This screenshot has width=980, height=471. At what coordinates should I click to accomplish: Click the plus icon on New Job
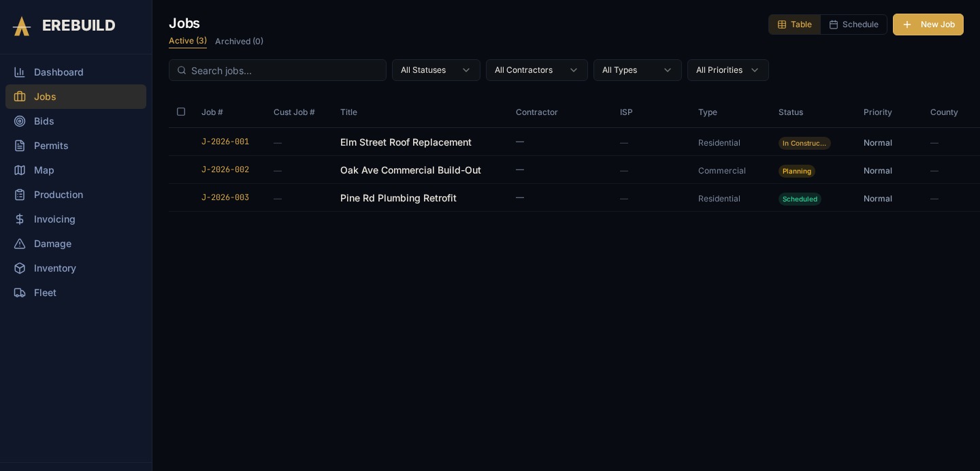907,25
